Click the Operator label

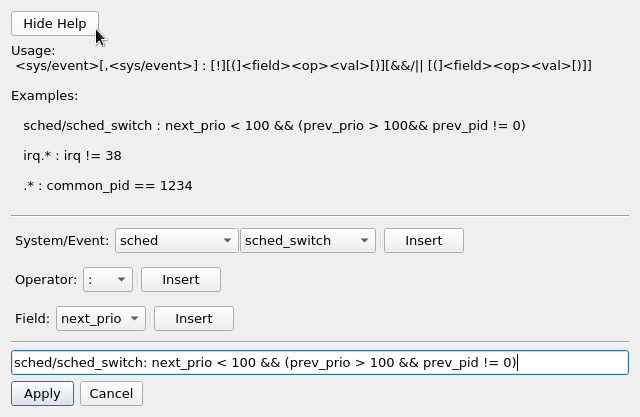[46, 280]
